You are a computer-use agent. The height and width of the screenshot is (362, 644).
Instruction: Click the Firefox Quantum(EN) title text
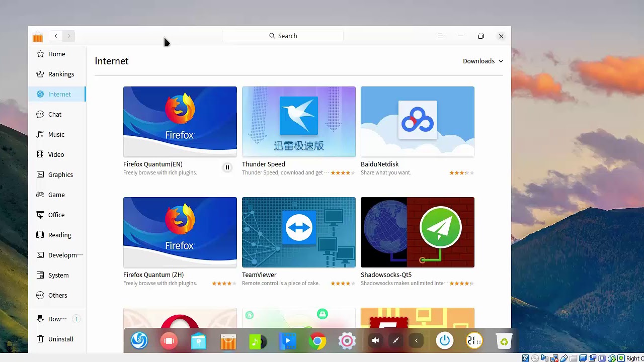(153, 164)
